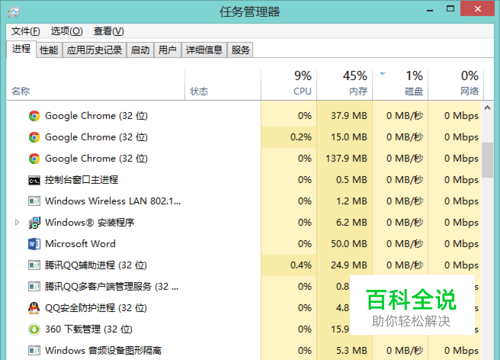This screenshot has height=360, width=500.
Task: Switch to the 性能 tab
Action: coord(49,50)
